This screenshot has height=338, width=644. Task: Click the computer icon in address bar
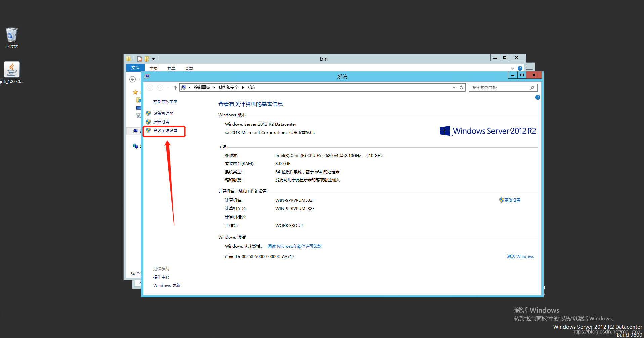(x=183, y=87)
